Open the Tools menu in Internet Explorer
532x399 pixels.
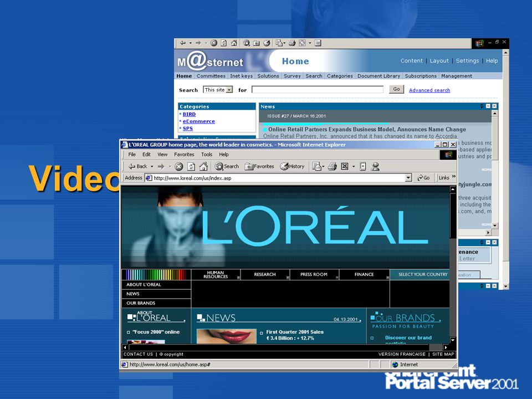pyautogui.click(x=207, y=155)
